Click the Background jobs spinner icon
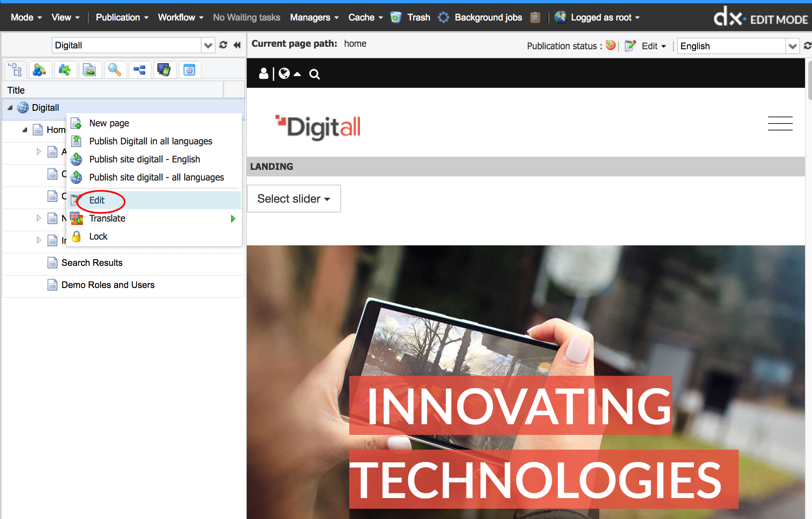The width and height of the screenshot is (812, 519). click(x=443, y=17)
